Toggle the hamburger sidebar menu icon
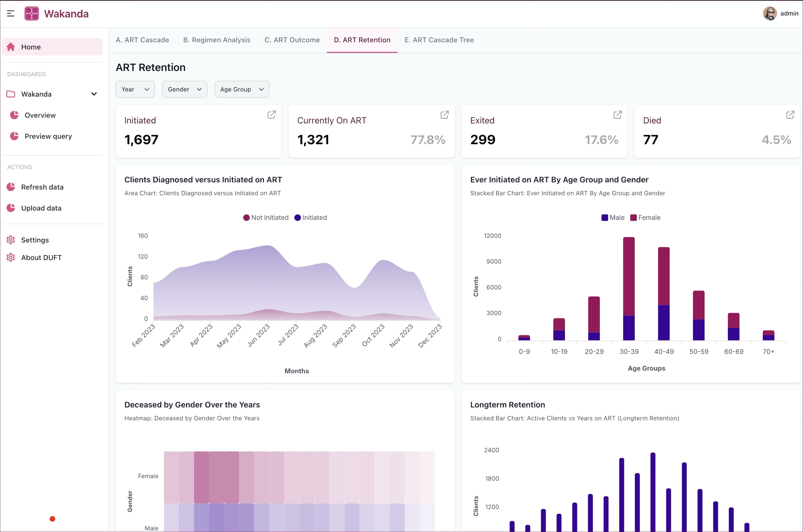 [11, 13]
